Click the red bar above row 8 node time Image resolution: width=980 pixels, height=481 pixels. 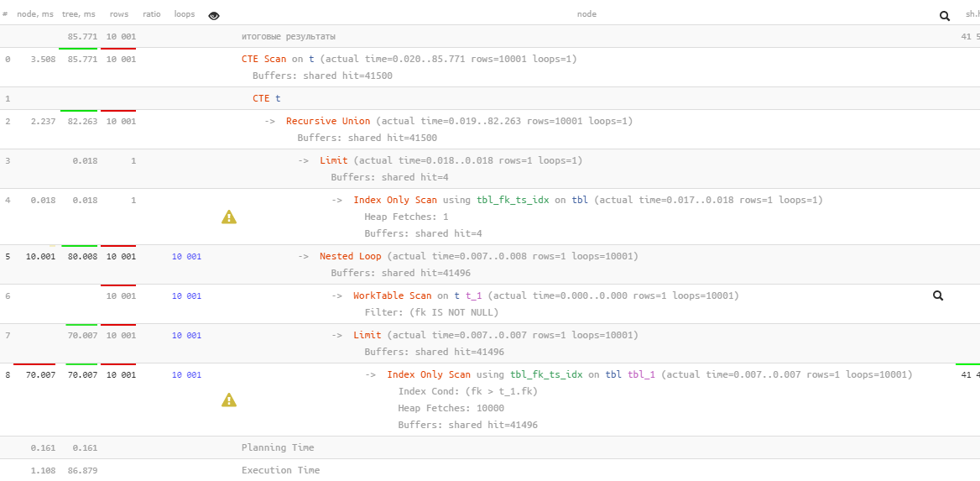34,364
